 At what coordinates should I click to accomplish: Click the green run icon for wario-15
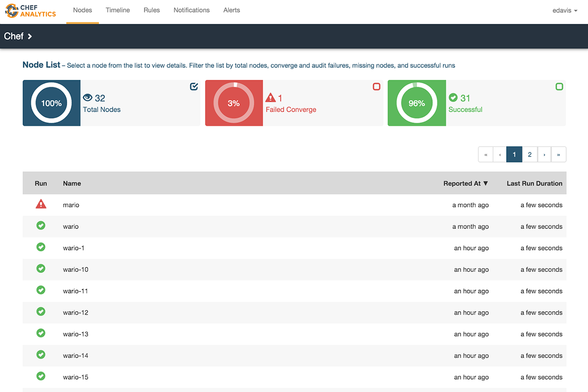[x=41, y=377]
